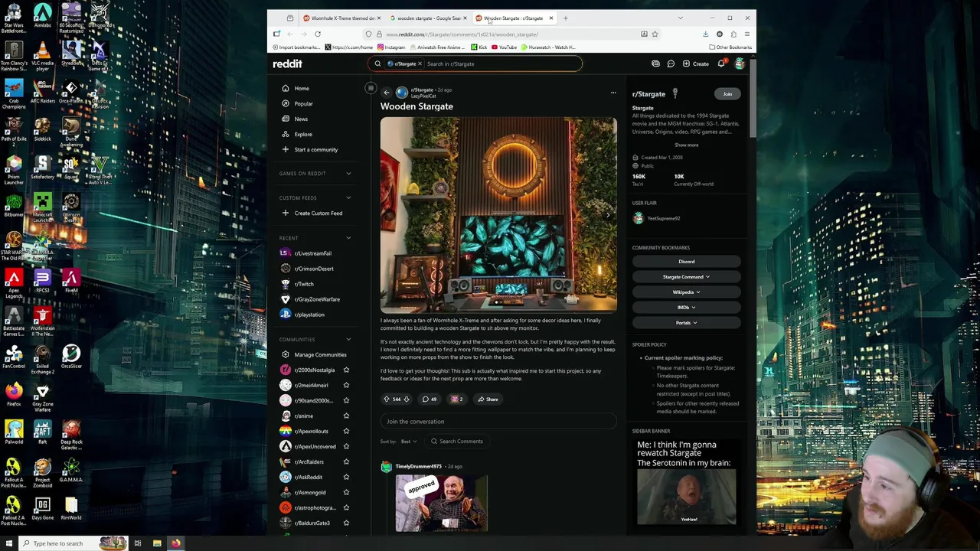Favorite r/2meirl4meirl with its star

tap(346, 386)
